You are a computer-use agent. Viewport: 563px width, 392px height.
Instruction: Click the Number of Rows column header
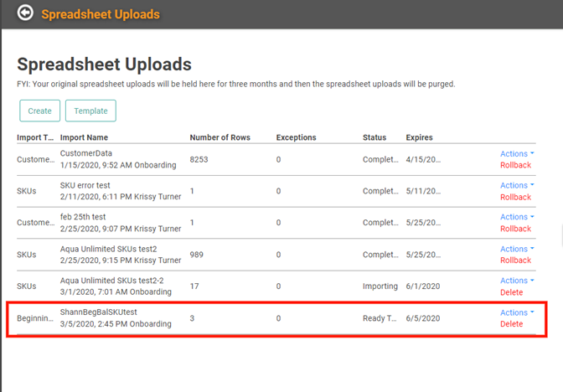[220, 137]
